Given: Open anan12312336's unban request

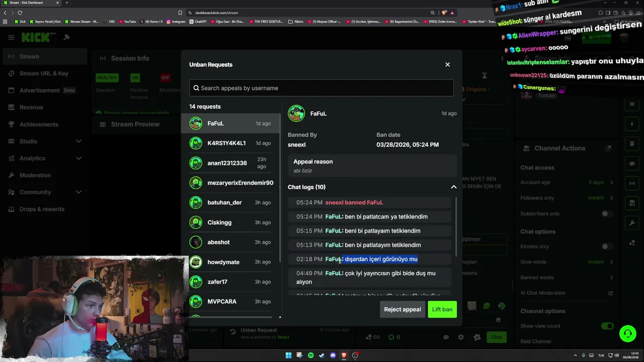Looking at the screenshot, I should click(230, 163).
